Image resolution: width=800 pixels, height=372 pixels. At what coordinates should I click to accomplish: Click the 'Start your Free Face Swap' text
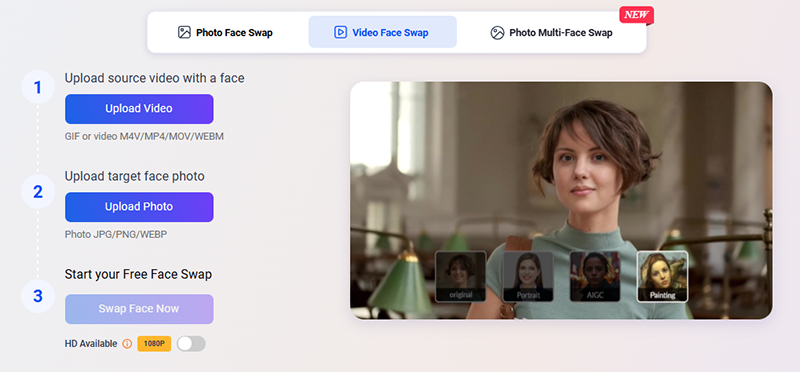tap(138, 275)
